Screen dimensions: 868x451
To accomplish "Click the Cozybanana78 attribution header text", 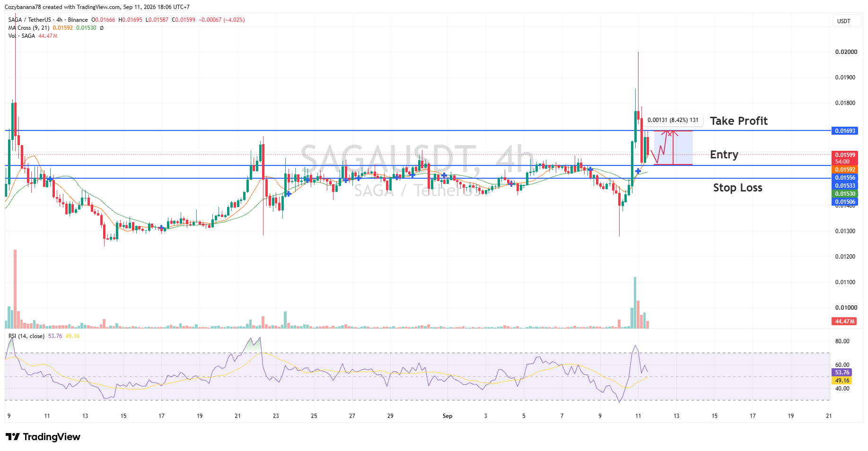I will click(97, 7).
